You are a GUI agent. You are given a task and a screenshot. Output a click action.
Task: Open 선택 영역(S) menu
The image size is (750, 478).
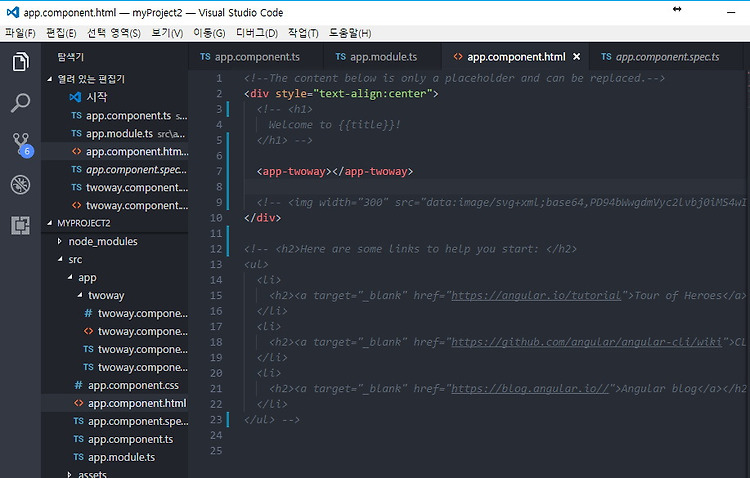coord(114,33)
